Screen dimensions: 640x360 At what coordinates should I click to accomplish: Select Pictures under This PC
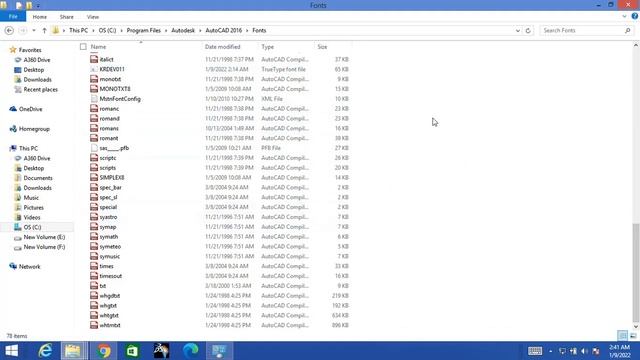point(33,207)
